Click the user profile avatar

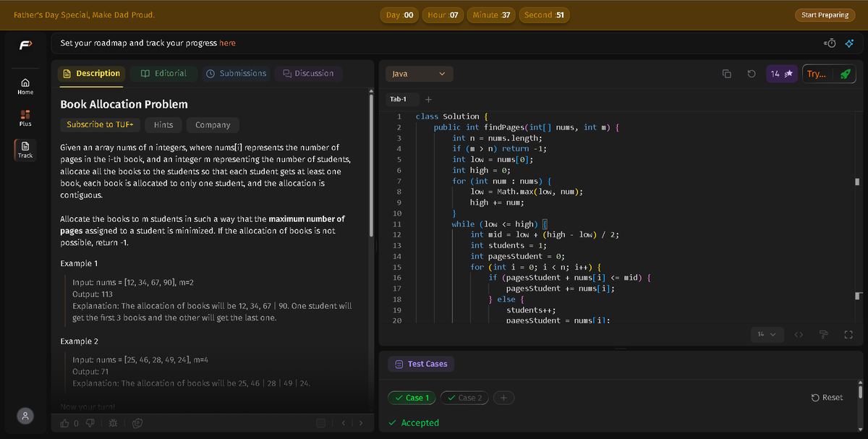tap(25, 415)
